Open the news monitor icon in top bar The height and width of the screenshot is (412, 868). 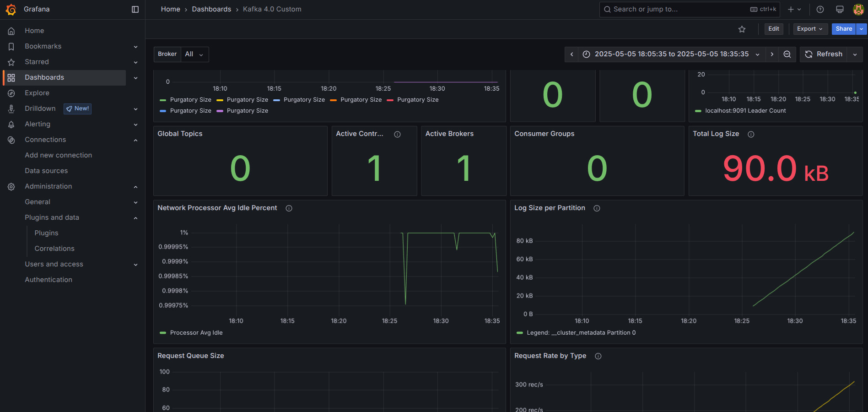pos(840,9)
